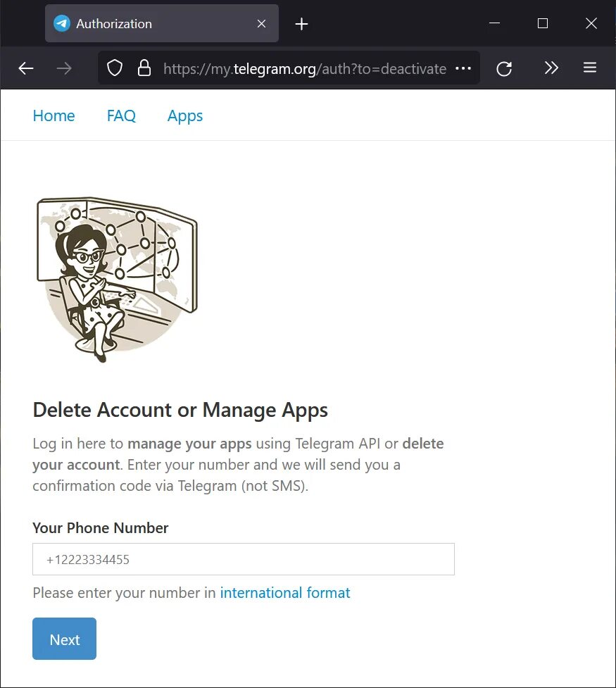Open the FAQ navigation link
The image size is (616, 688).
(121, 115)
